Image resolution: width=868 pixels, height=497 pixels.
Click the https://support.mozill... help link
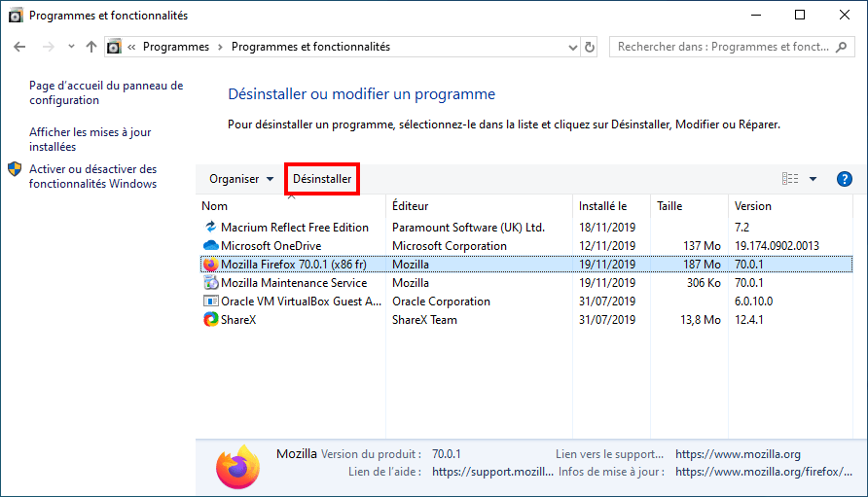pos(492,472)
